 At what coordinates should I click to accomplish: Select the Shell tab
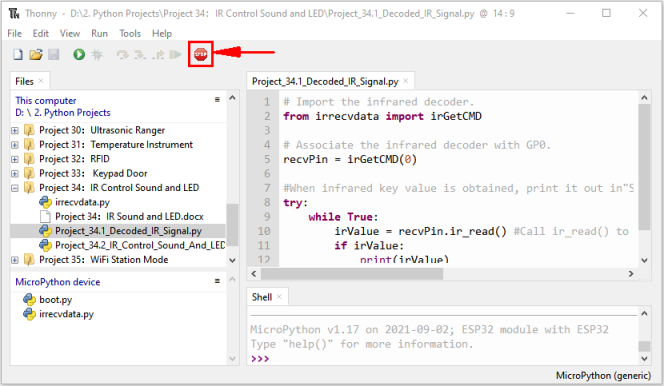[x=262, y=297]
